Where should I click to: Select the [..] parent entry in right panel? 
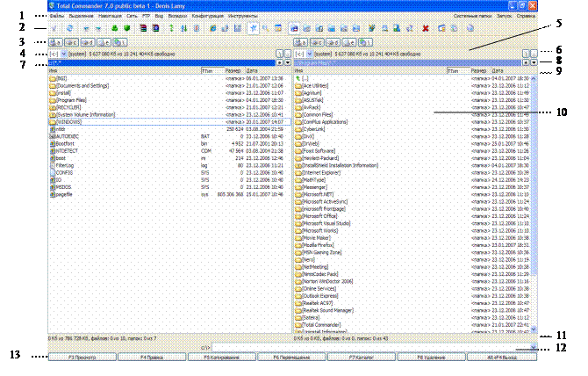(412, 78)
